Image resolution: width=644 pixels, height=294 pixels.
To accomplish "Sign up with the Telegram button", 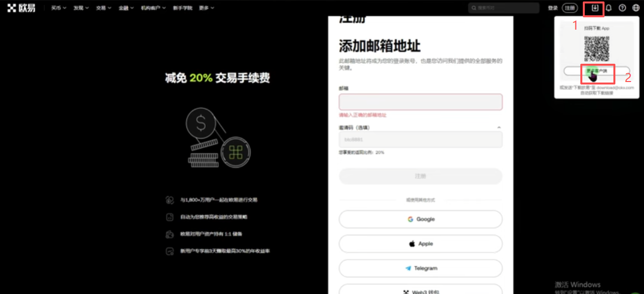I will click(420, 268).
